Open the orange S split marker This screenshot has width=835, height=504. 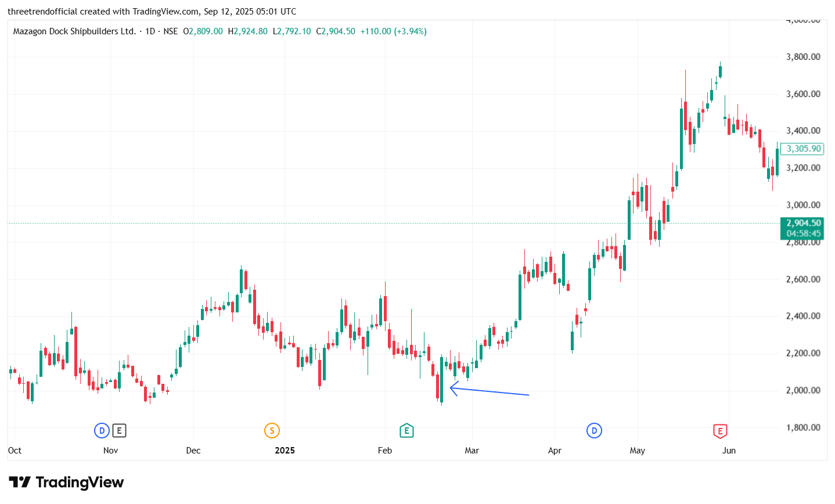pos(272,430)
